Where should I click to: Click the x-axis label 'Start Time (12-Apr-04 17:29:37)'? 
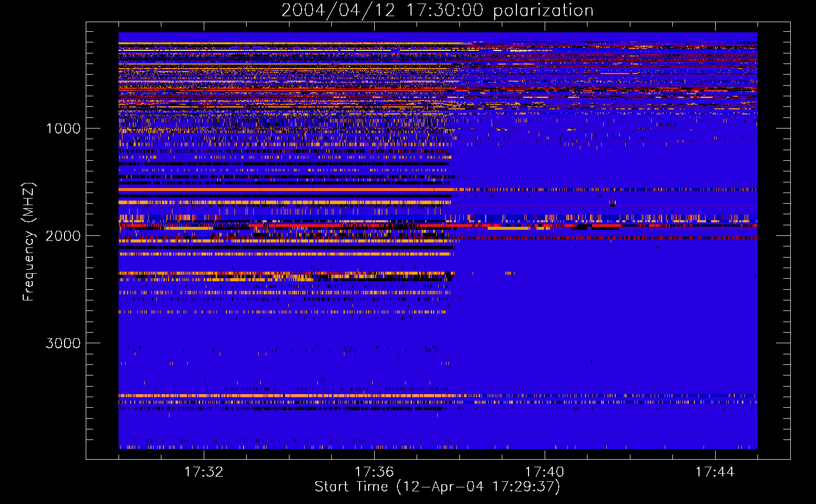(x=437, y=487)
